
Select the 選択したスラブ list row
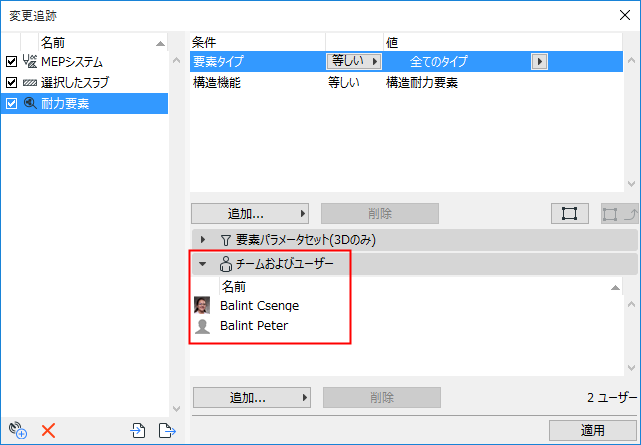[x=84, y=83]
